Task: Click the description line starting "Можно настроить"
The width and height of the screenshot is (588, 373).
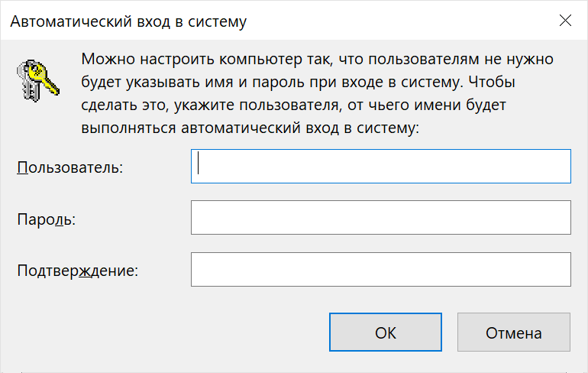Action: [317, 60]
